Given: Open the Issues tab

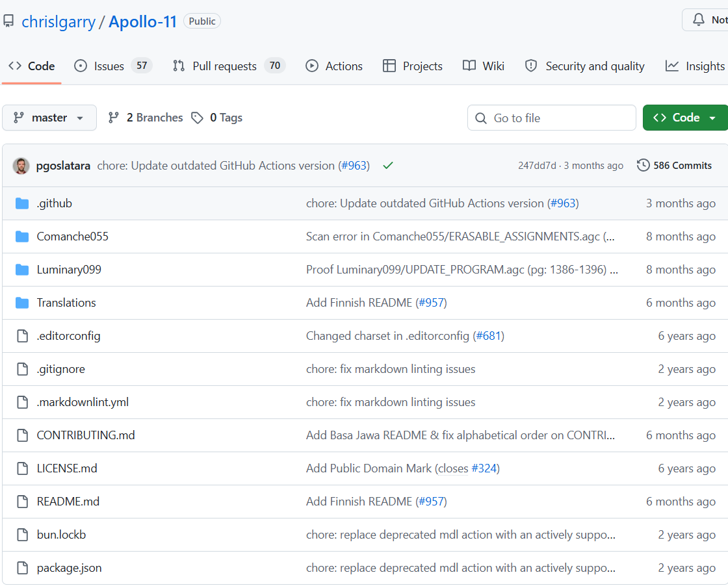Looking at the screenshot, I should 109,66.
